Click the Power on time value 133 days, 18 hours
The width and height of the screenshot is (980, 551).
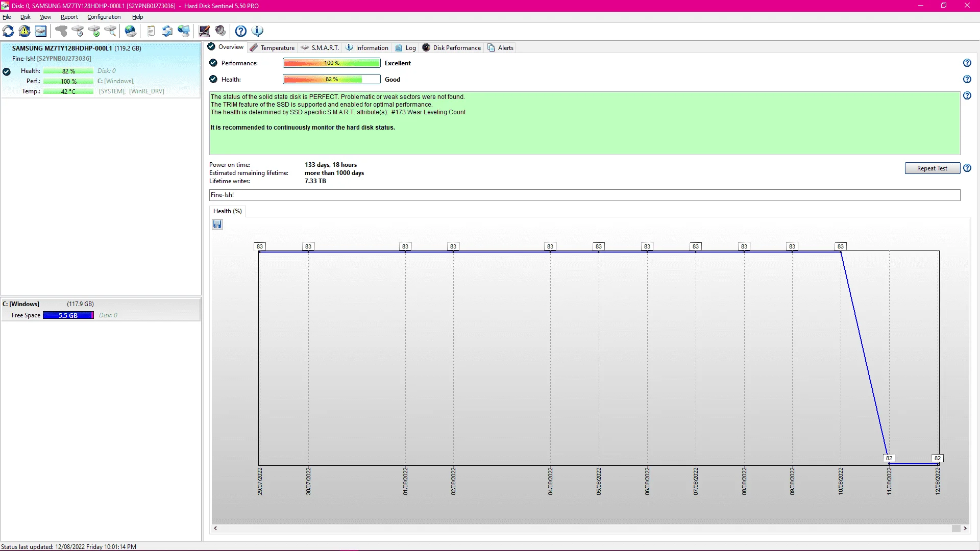(x=331, y=165)
